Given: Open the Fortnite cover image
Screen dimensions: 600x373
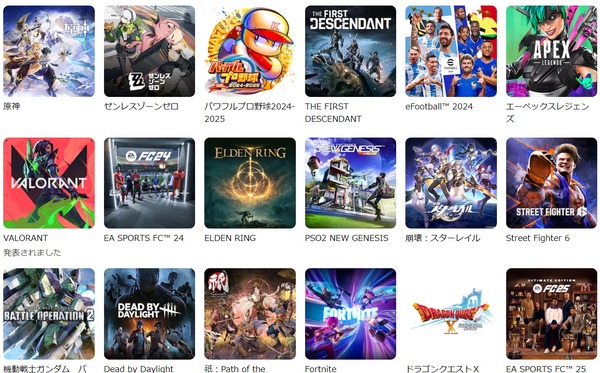Looking at the screenshot, I should [351, 314].
